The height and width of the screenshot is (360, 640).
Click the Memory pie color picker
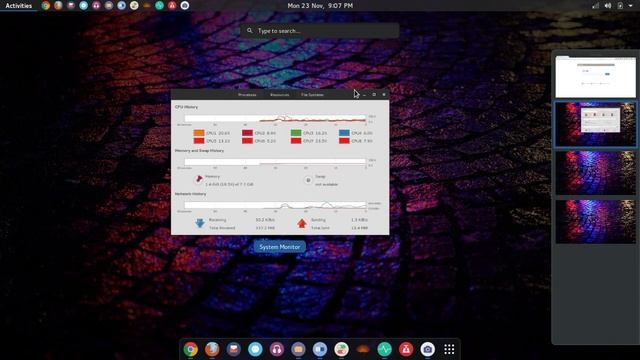coord(199,180)
